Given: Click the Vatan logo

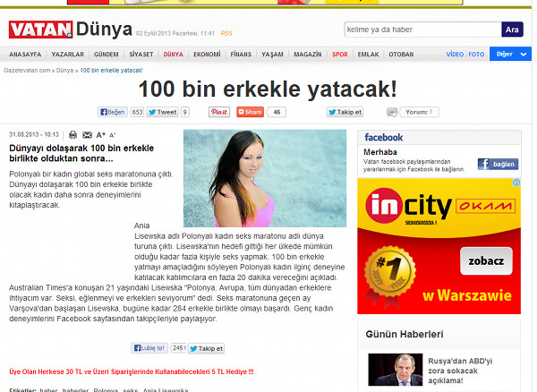Looking at the screenshot, I should point(41,30).
